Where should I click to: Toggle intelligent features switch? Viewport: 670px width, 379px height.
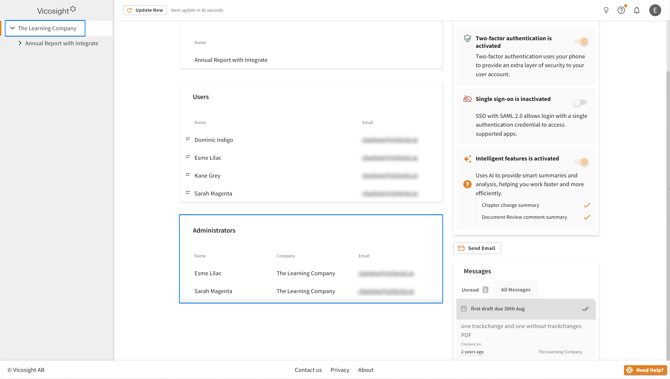point(581,162)
